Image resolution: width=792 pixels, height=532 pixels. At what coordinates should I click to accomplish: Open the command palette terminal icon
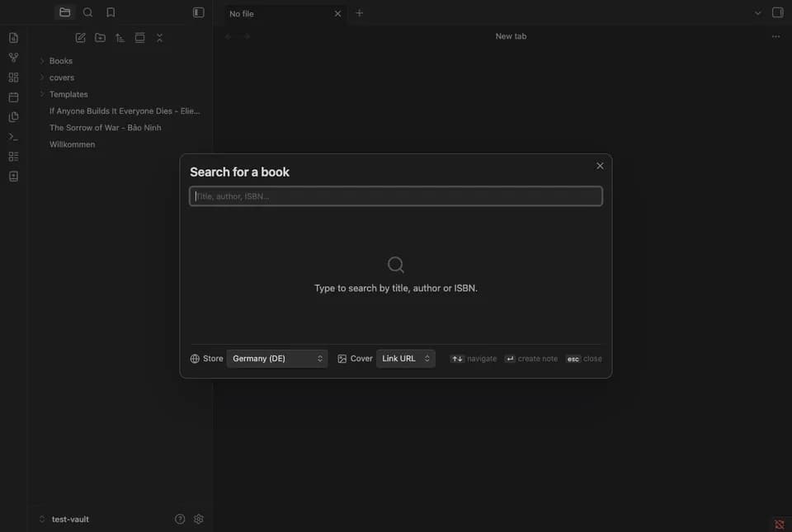pyautogui.click(x=14, y=137)
